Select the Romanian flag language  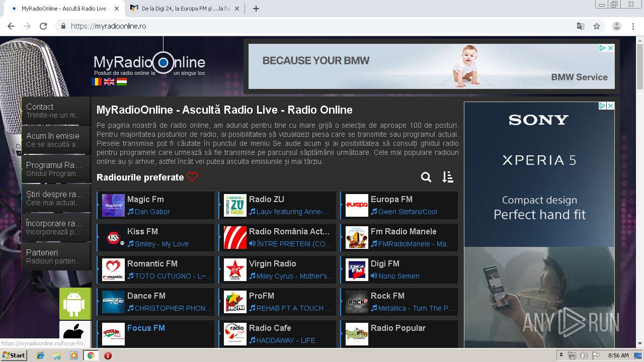click(97, 81)
